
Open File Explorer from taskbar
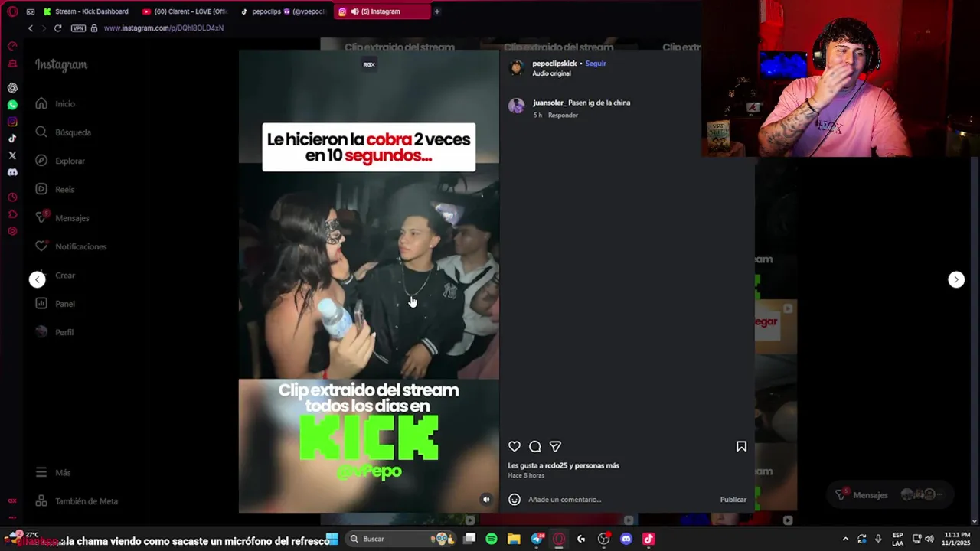[514, 539]
